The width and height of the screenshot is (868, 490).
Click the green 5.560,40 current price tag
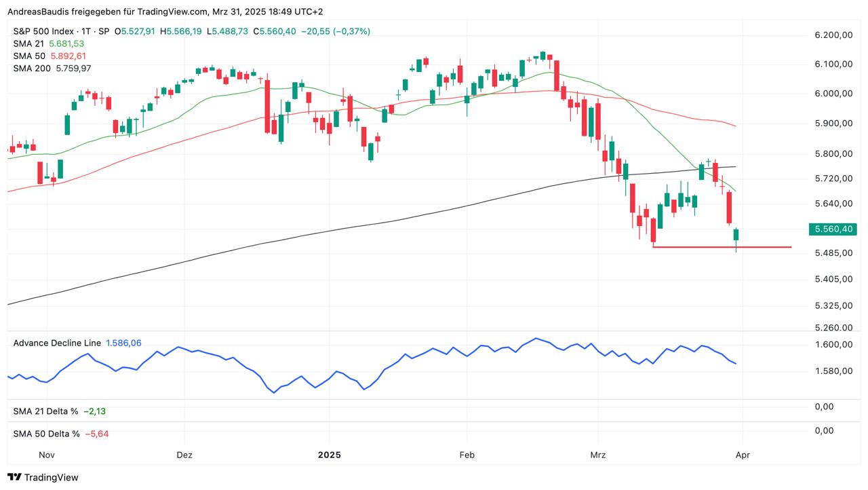(832, 229)
